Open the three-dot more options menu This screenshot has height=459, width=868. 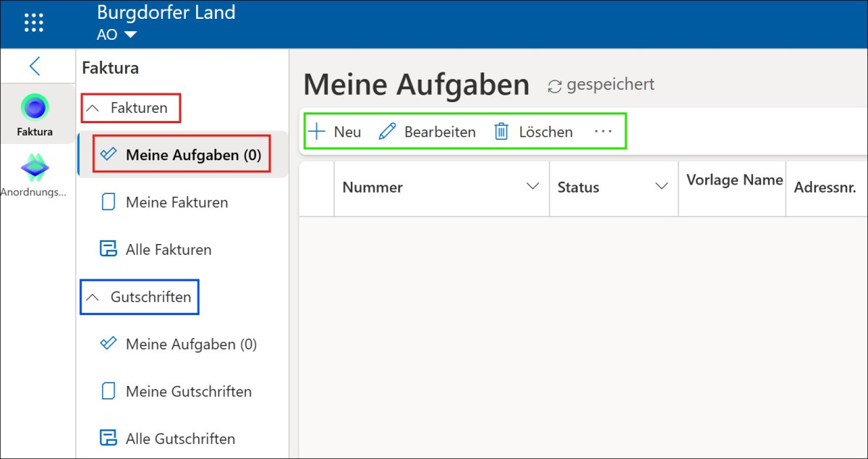click(x=603, y=132)
